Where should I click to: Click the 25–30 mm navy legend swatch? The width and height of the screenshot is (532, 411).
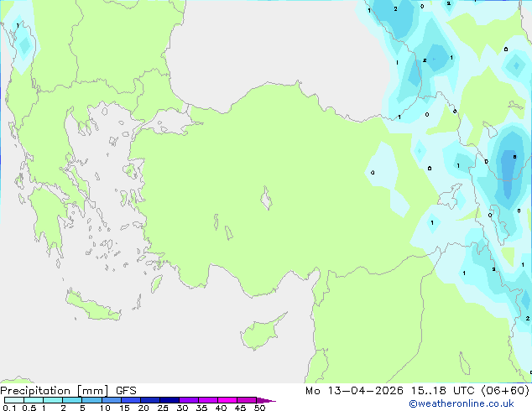[x=169, y=400]
